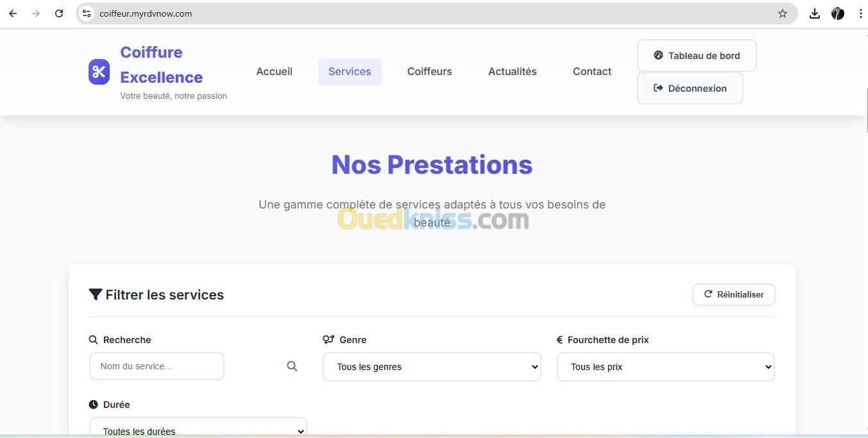Reload the page with the refresh icon
The height and width of the screenshot is (438, 868).
click(59, 13)
